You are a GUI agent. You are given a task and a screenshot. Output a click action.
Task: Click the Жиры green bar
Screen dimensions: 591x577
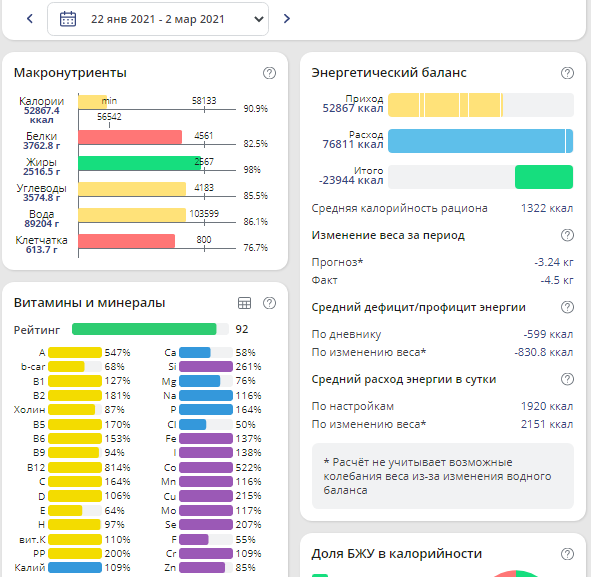pyautogui.click(x=139, y=163)
